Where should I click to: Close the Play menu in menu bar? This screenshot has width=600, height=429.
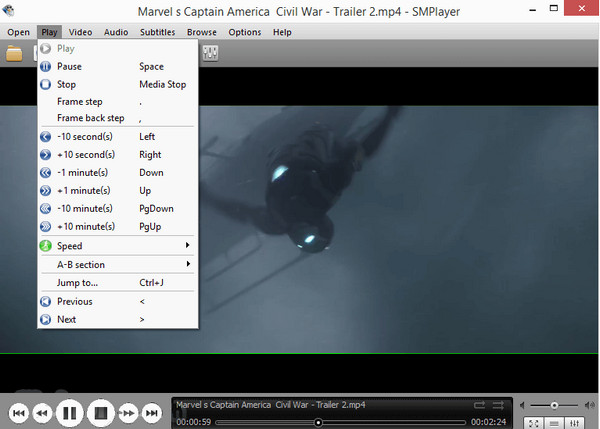49,32
